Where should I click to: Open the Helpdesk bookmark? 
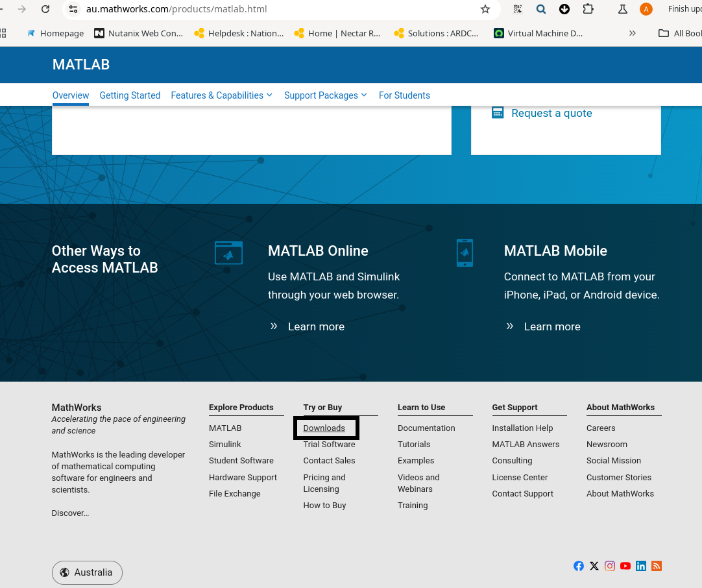pos(239,33)
